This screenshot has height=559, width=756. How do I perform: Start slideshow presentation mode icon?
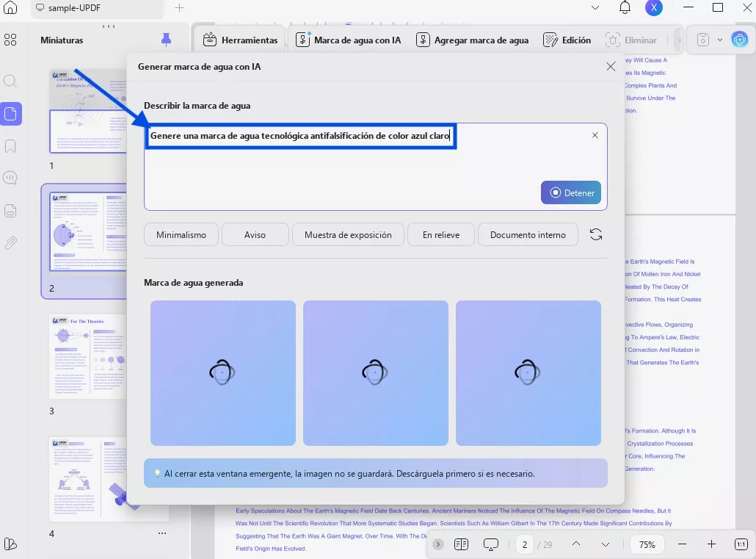(x=491, y=544)
